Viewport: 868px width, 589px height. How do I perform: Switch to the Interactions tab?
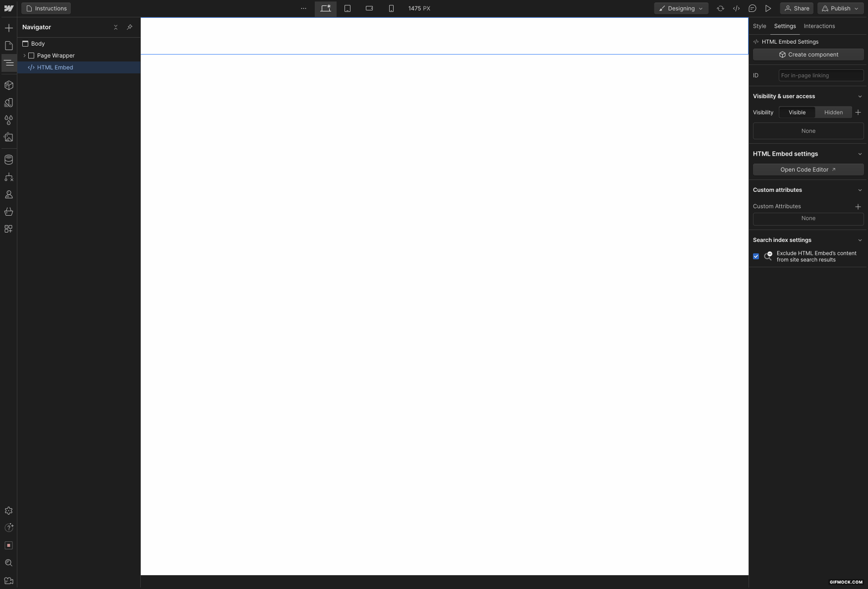tap(819, 26)
